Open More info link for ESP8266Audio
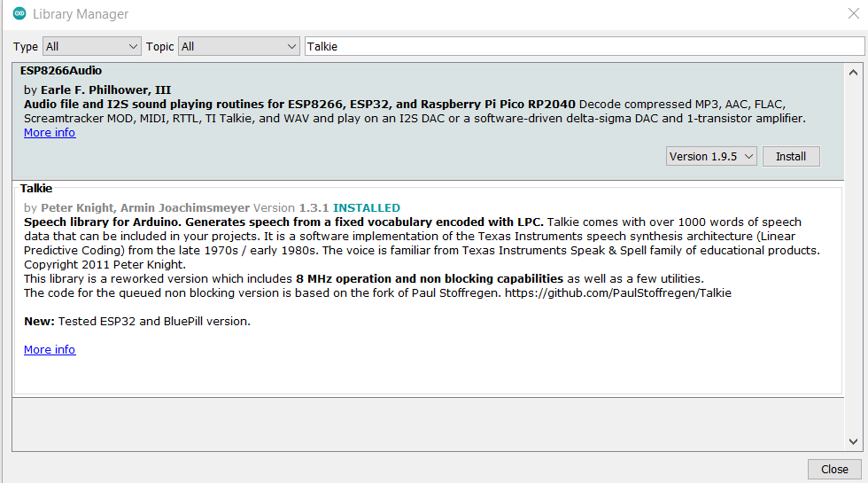 coord(50,133)
